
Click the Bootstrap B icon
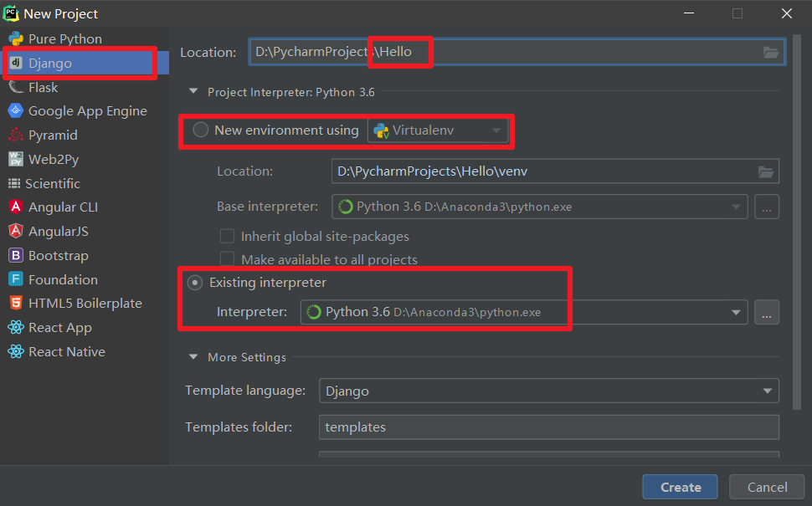pyautogui.click(x=16, y=255)
